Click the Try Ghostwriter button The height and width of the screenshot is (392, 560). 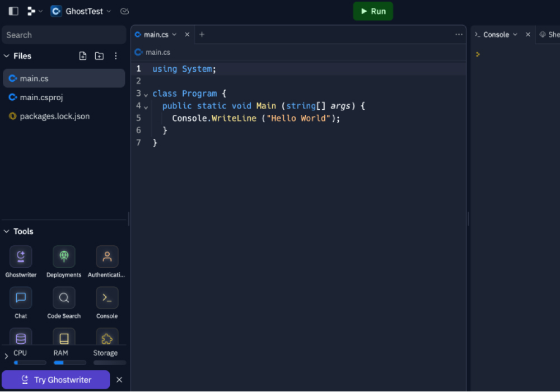(x=55, y=380)
